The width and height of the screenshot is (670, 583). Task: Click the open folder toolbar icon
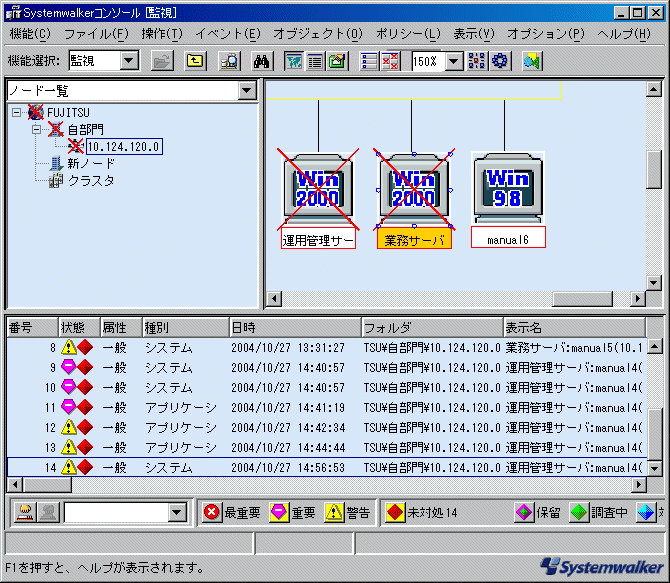162,61
